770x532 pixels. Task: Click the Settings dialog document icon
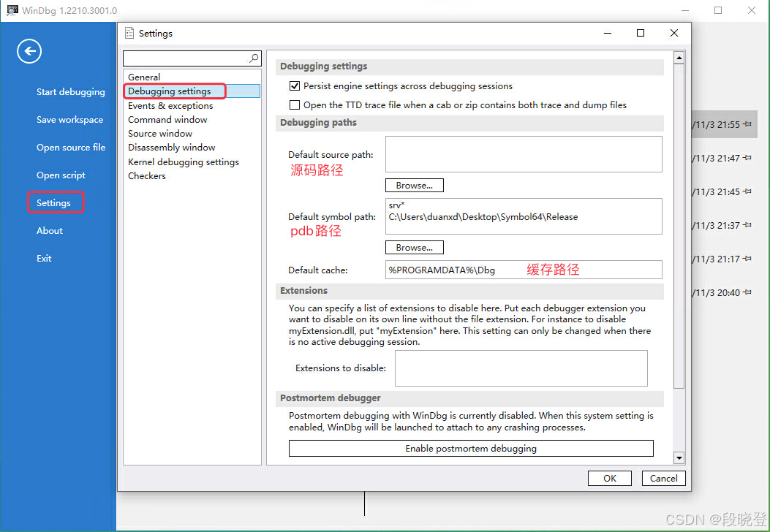click(129, 33)
